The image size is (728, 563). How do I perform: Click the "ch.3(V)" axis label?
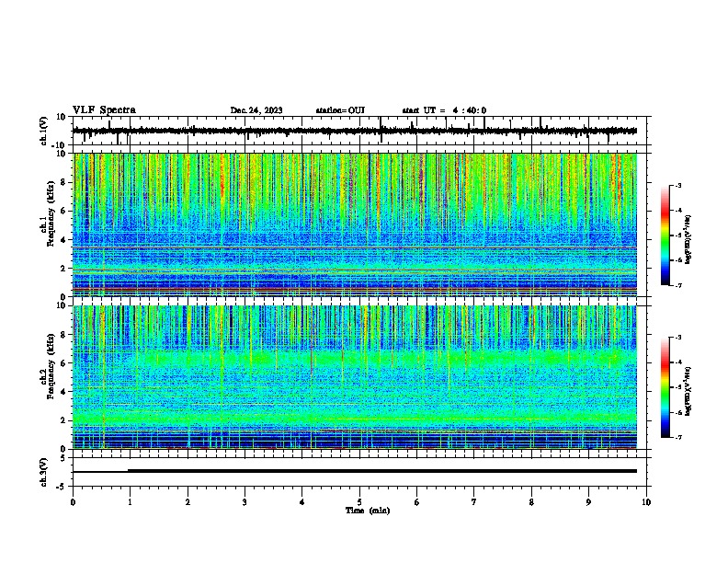tap(44, 472)
